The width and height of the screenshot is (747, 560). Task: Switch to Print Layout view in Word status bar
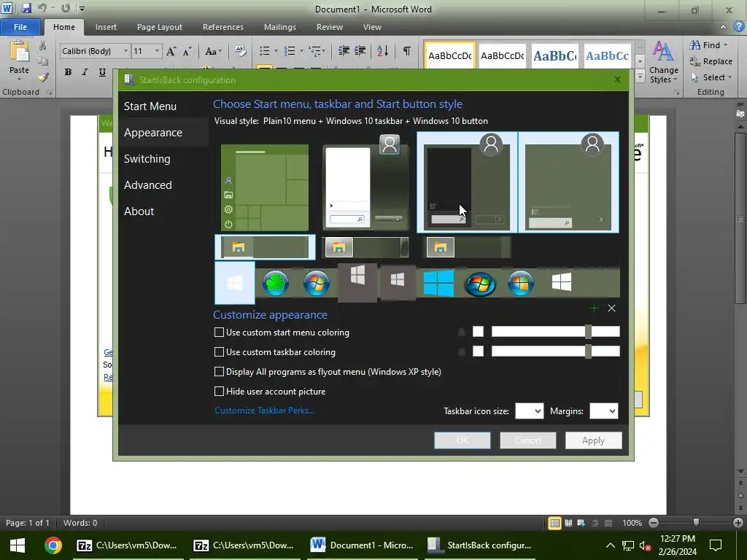554,523
